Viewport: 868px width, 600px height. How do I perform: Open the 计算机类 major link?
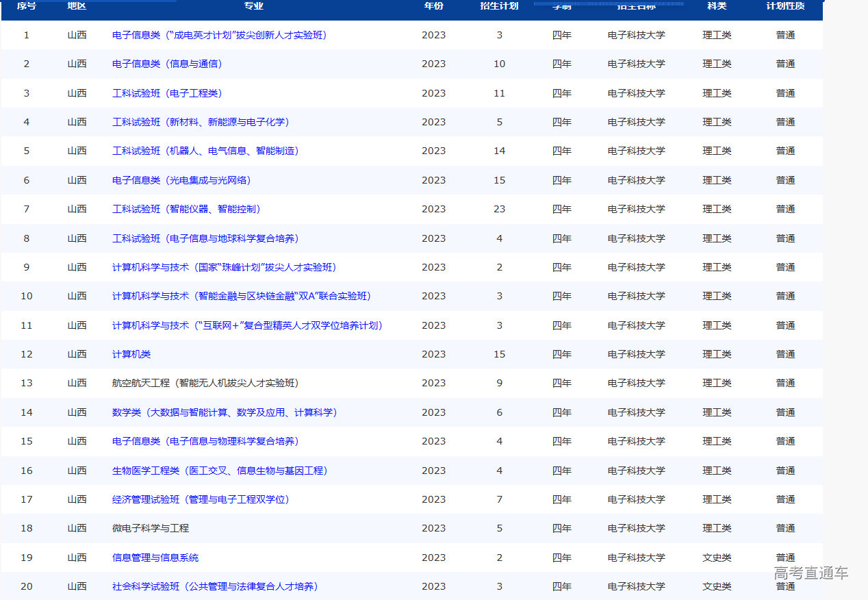click(131, 354)
